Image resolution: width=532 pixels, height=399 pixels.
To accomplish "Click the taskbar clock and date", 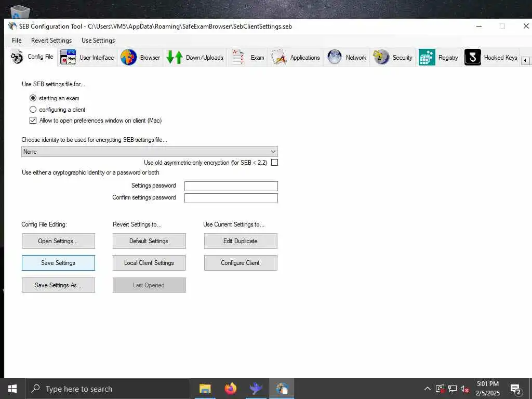I will click(488, 389).
